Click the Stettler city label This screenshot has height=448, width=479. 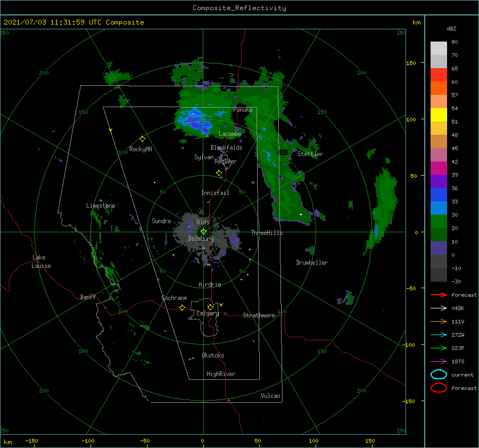click(x=310, y=154)
